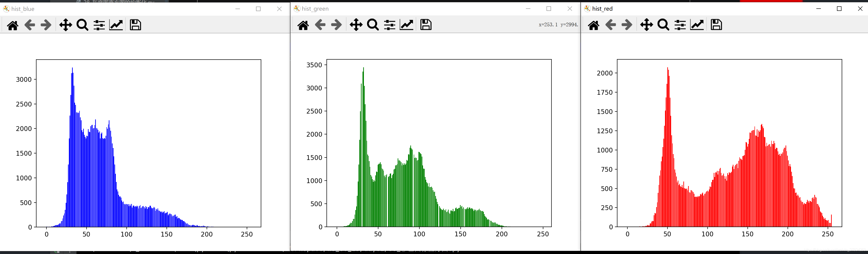Click the blue histogram plot area
The image size is (868, 254).
point(149,143)
